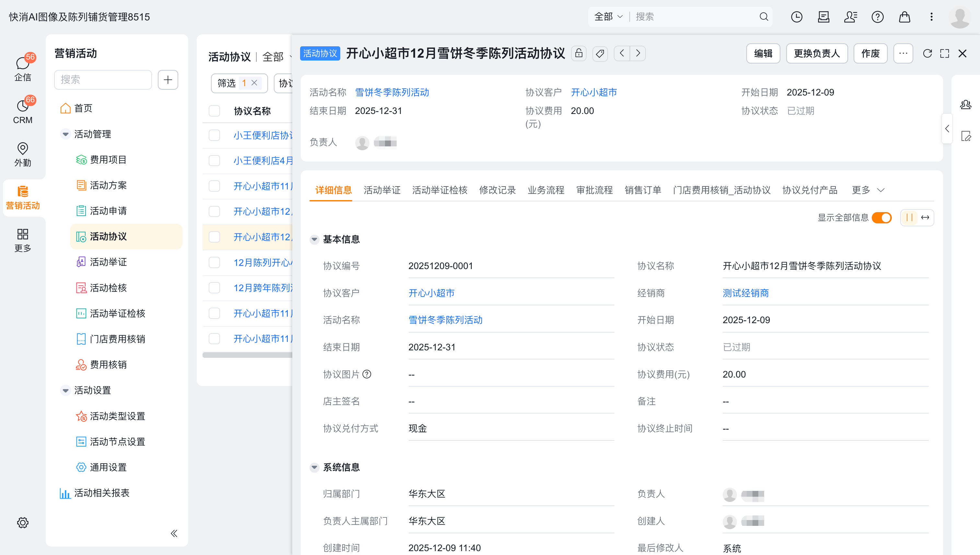Open the 企信 messaging icon
Screen dimensions: 980x555
tap(22, 68)
